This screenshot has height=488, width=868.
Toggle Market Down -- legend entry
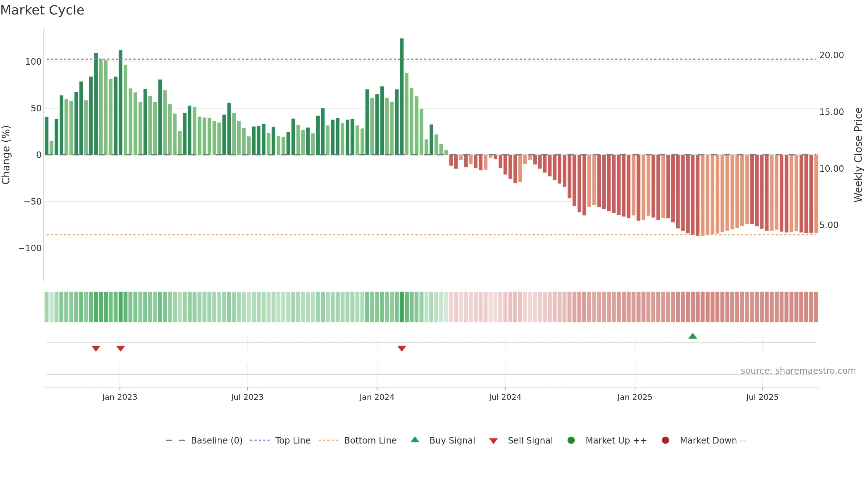pyautogui.click(x=704, y=440)
